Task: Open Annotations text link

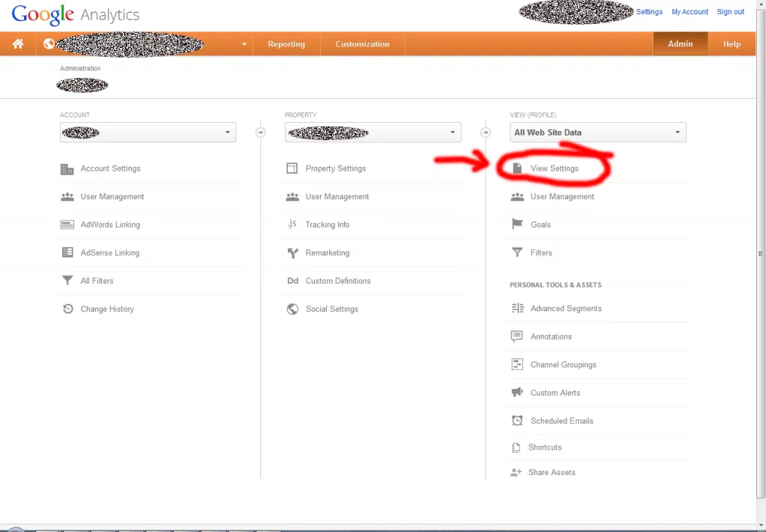Action: (551, 337)
